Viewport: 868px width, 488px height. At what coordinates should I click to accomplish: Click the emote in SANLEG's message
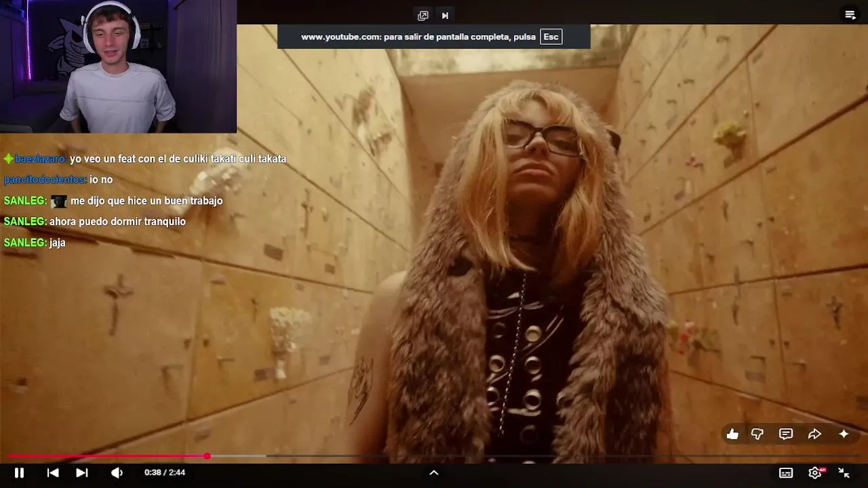click(x=59, y=201)
